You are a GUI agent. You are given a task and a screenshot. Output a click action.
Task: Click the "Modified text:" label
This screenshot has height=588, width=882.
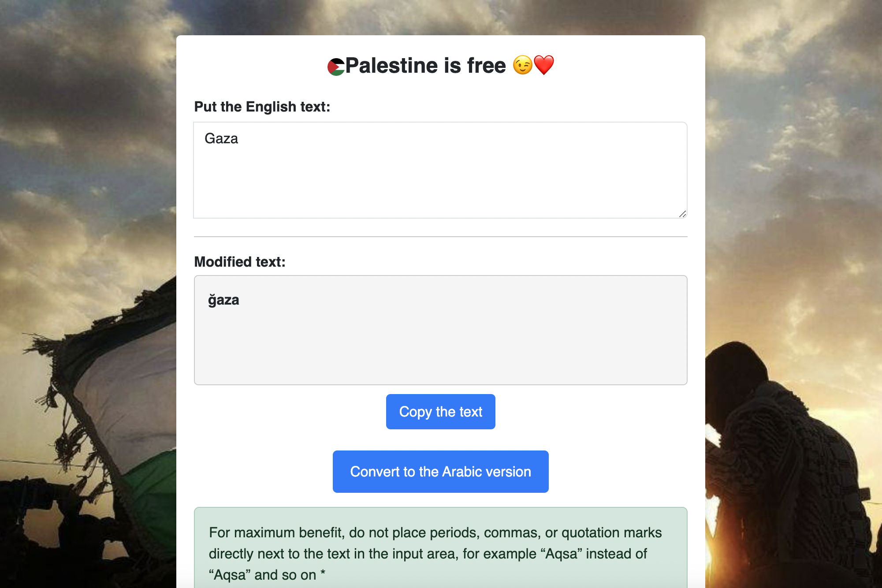(x=240, y=262)
